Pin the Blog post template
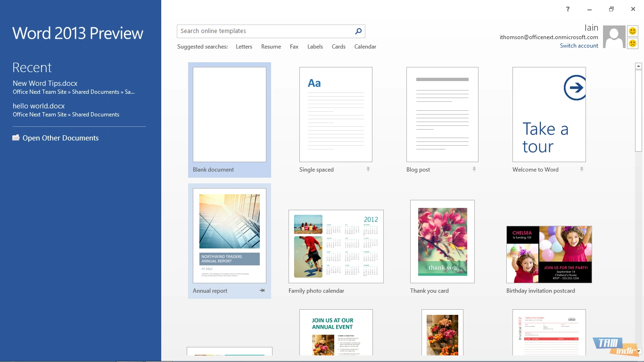 click(474, 169)
